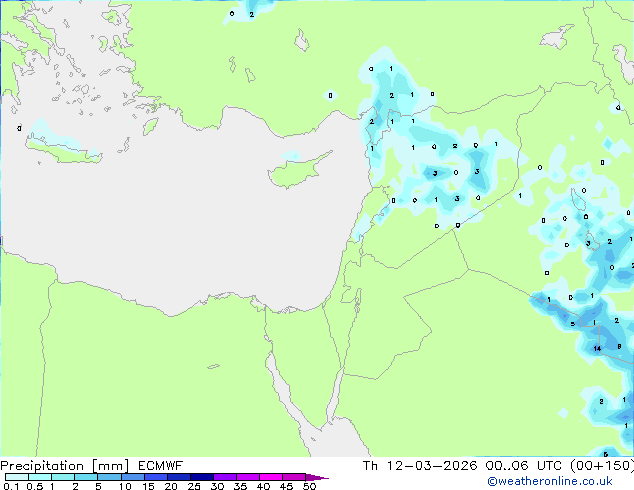Select the legend label 35
The width and height of the screenshot is (634, 490).
(x=240, y=486)
